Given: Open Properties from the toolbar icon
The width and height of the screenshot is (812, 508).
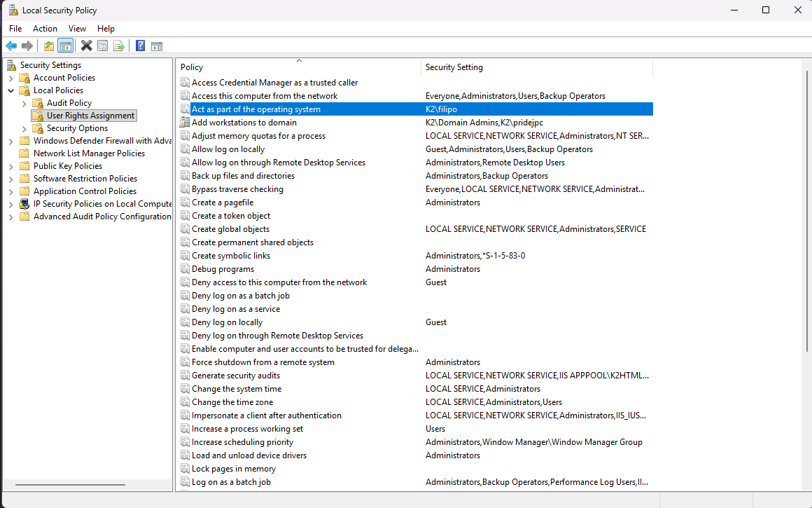Looking at the screenshot, I should [103, 46].
